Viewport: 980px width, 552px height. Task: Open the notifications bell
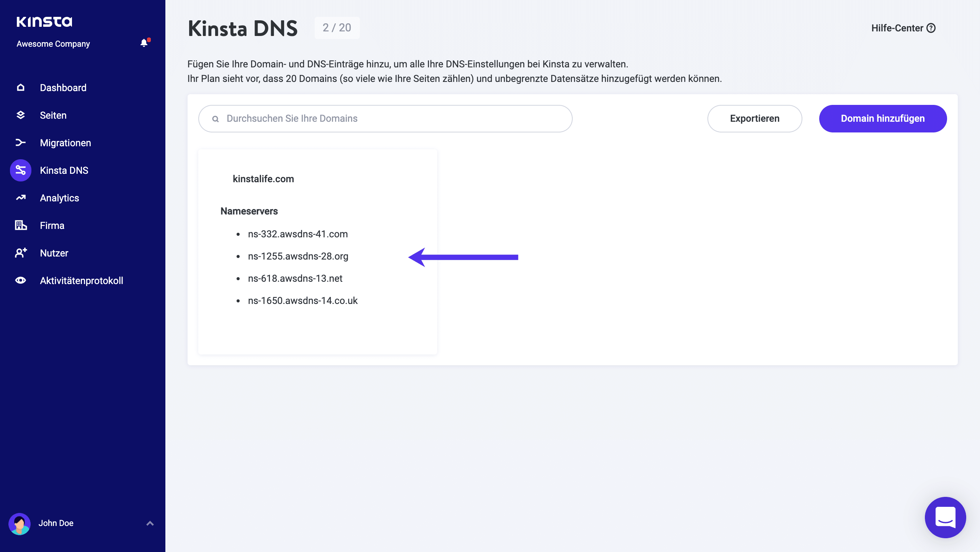point(144,43)
